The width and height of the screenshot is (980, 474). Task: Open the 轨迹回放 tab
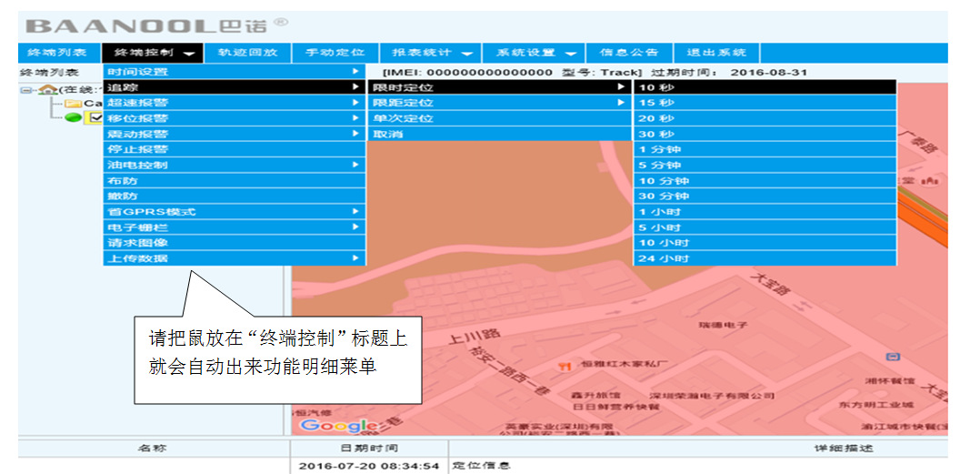[x=247, y=53]
